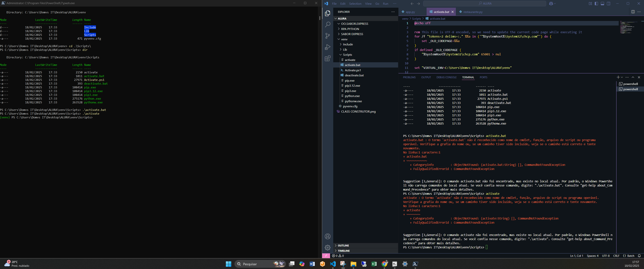Screen dimensions: 644x269
Task: Expand the Lib folder in Explorer
Action: [x=366, y=50]
